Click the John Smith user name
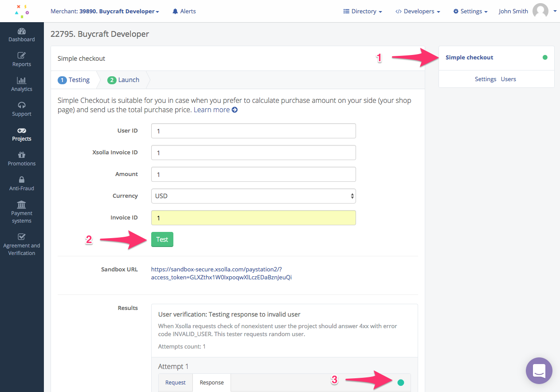 (513, 11)
